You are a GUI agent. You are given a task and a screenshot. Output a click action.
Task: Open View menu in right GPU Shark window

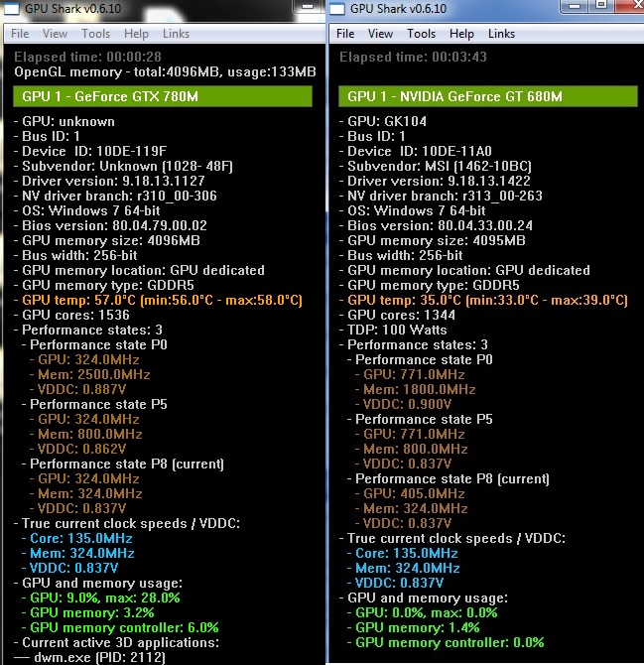[x=380, y=34]
